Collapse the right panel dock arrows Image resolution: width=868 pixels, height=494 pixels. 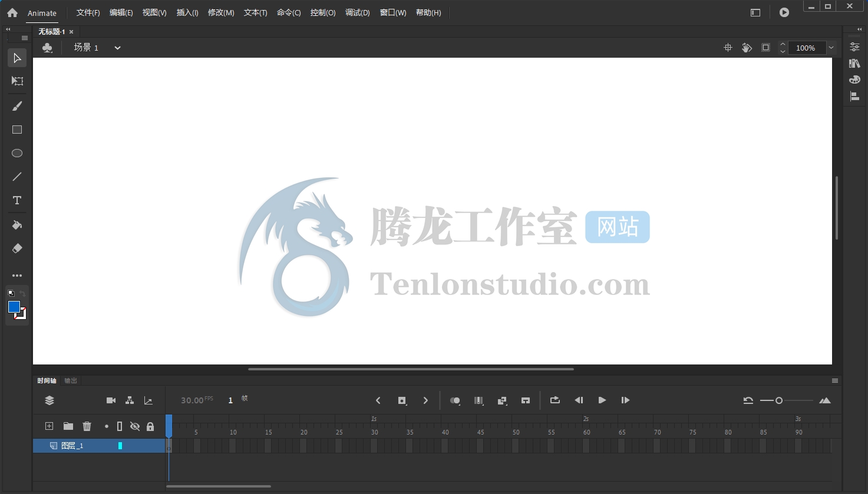tap(859, 29)
